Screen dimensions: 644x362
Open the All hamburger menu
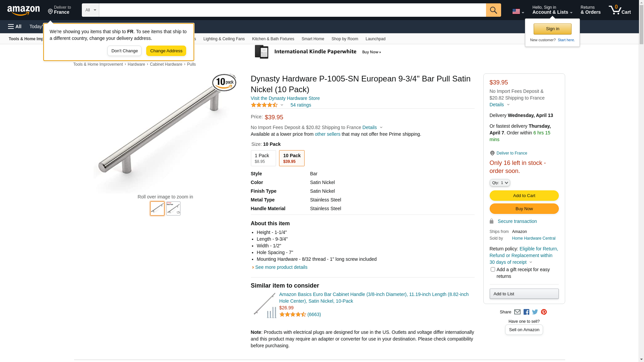(15, 26)
